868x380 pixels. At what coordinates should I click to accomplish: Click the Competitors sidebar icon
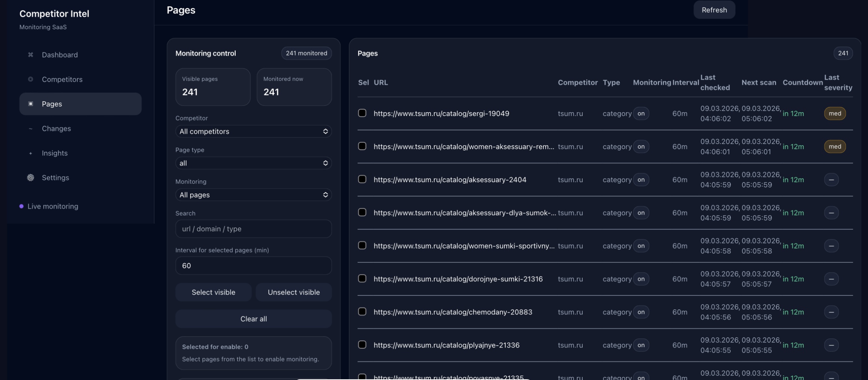[31, 79]
